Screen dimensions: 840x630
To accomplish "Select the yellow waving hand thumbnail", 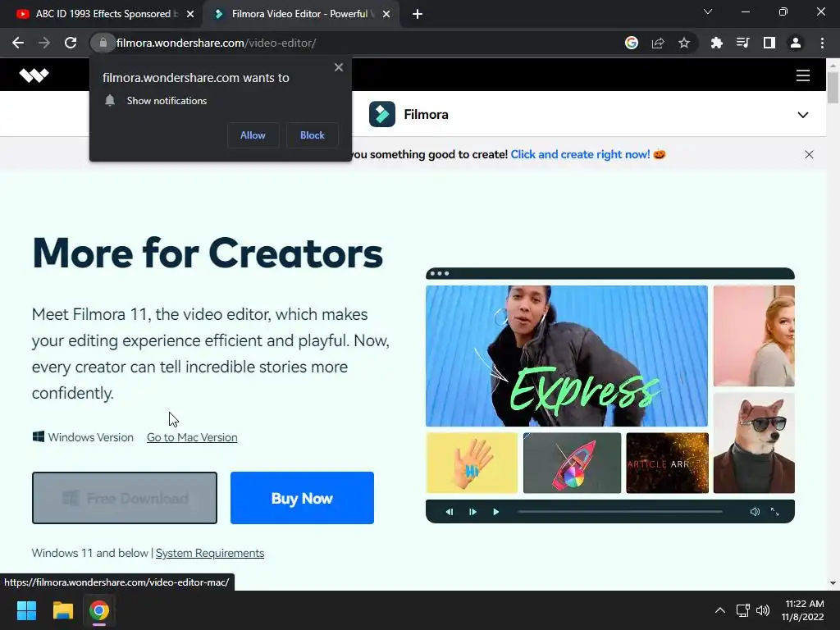I will click(x=472, y=463).
